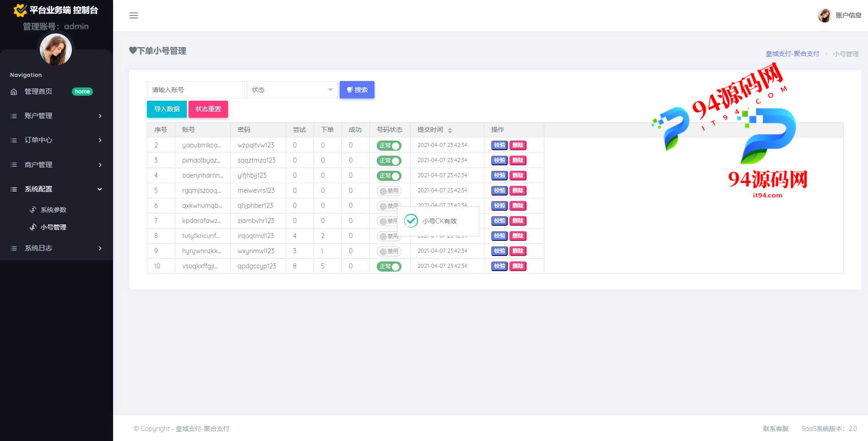Toggle the sidebar hamburger menu icon
Screen dimensions: 868x441
tap(134, 16)
